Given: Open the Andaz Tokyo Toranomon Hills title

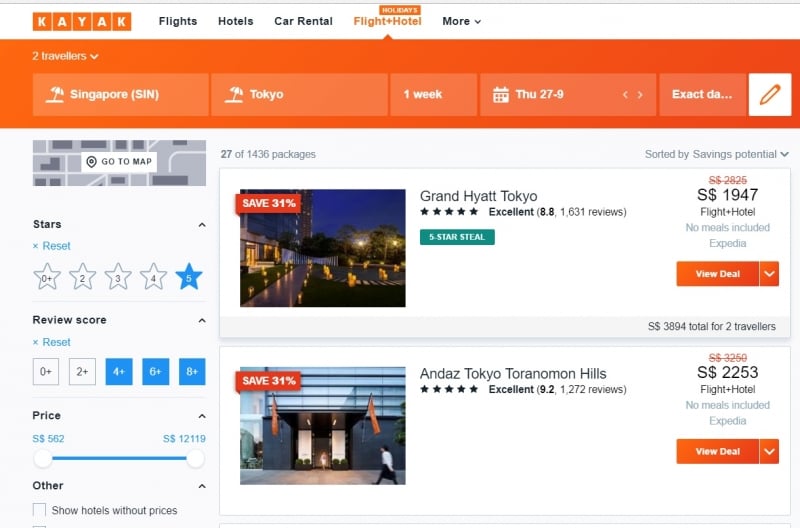Looking at the screenshot, I should [x=513, y=373].
